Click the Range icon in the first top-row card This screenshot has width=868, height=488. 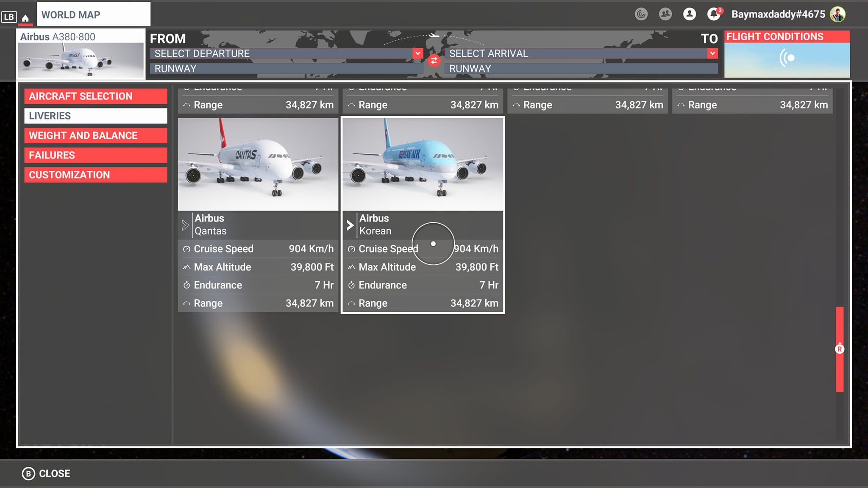(x=186, y=105)
